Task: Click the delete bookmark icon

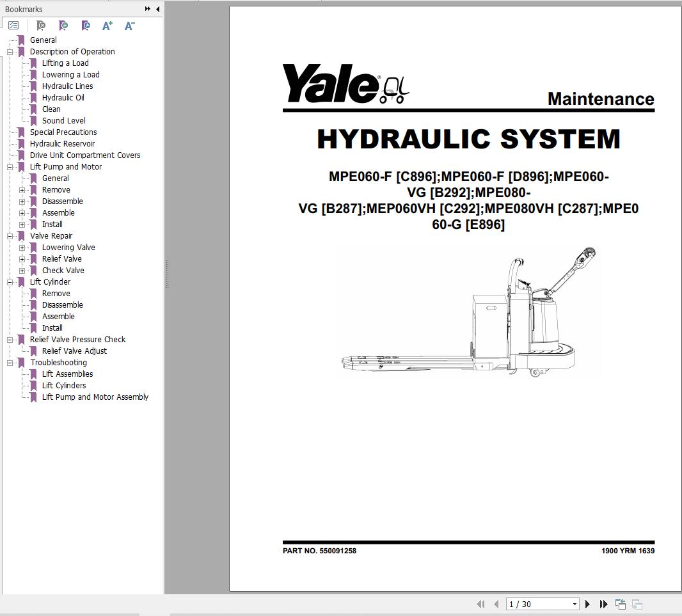Action: 41,26
